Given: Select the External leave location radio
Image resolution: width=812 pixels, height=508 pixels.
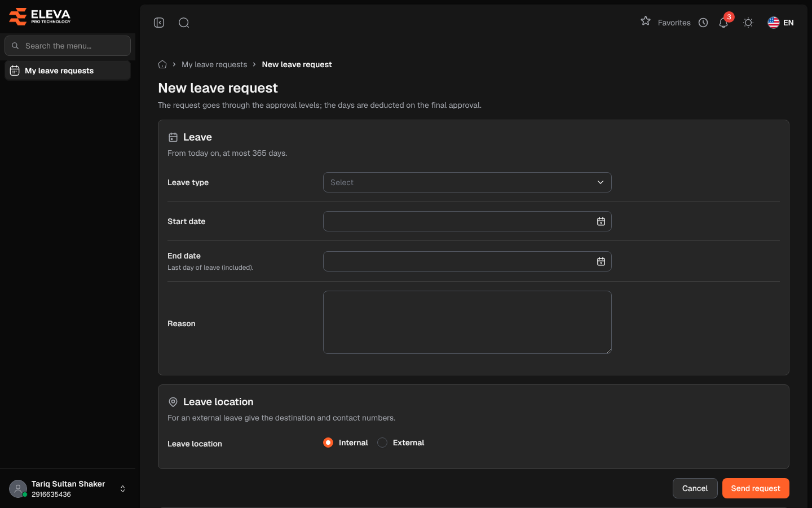Looking at the screenshot, I should (382, 443).
